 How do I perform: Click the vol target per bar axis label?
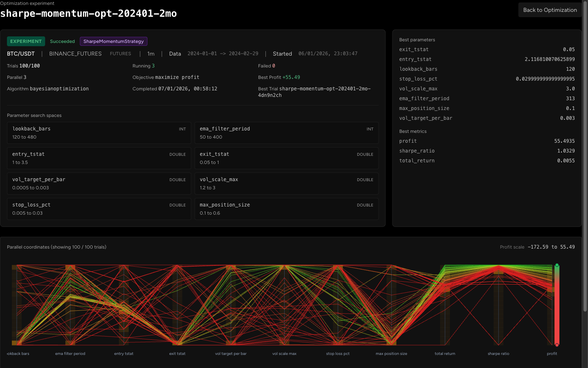click(231, 354)
